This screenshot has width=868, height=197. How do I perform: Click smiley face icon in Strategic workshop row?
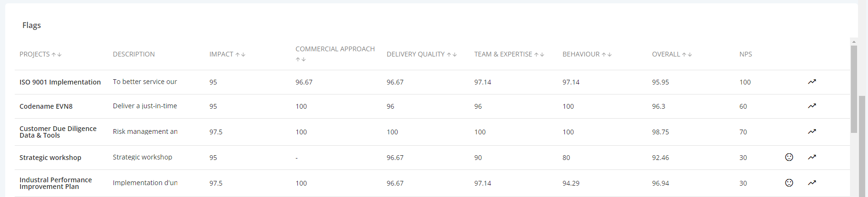coord(789,157)
